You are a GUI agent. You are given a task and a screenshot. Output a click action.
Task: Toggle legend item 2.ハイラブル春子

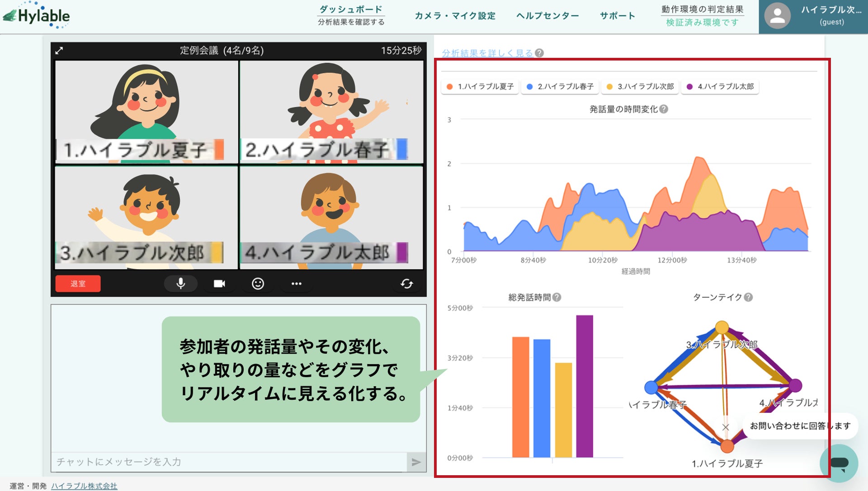pyautogui.click(x=560, y=86)
